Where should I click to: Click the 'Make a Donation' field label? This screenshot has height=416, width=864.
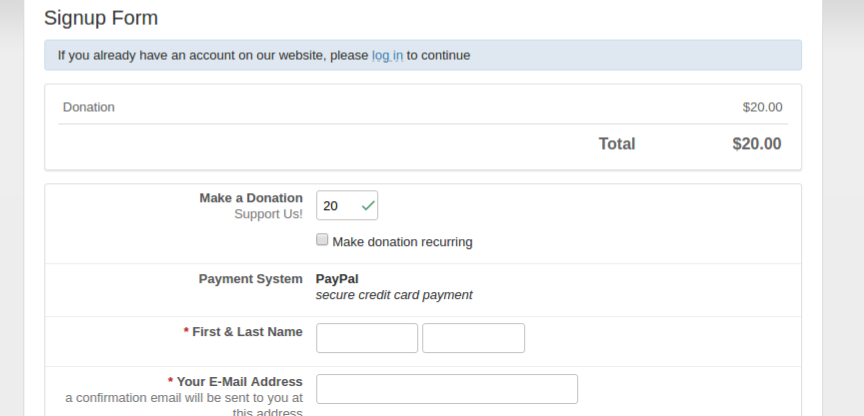[x=251, y=198]
